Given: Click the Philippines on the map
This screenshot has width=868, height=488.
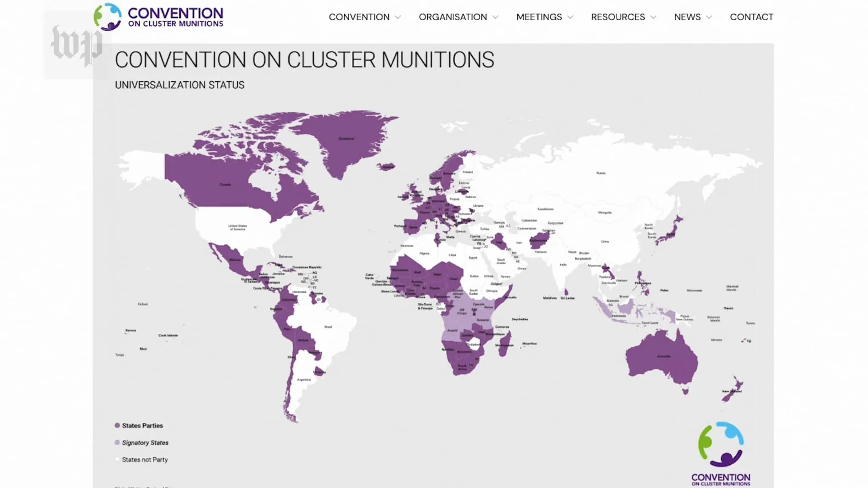Looking at the screenshot, I should pos(643,283).
